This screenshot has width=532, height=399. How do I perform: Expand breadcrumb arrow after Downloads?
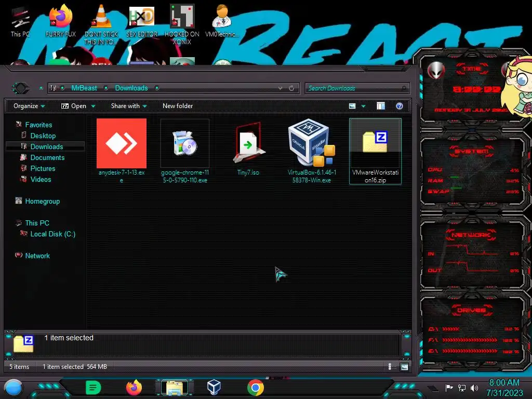tap(157, 88)
